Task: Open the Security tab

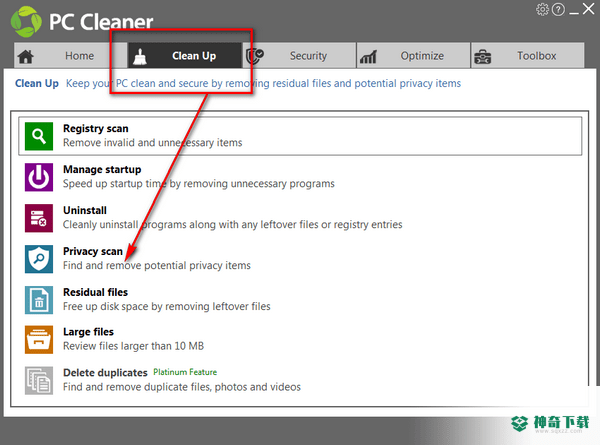Action: click(x=299, y=55)
